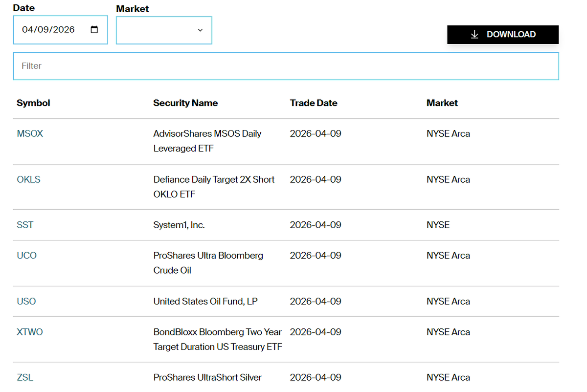This screenshot has height=392, width=587.
Task: Select Defiance Daily Target 2X Short OKLO ETF
Action: 214,187
